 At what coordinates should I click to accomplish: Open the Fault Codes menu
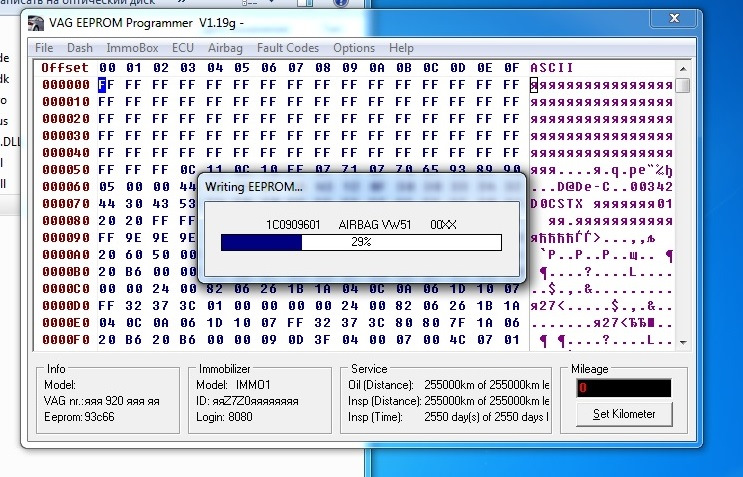(x=288, y=48)
